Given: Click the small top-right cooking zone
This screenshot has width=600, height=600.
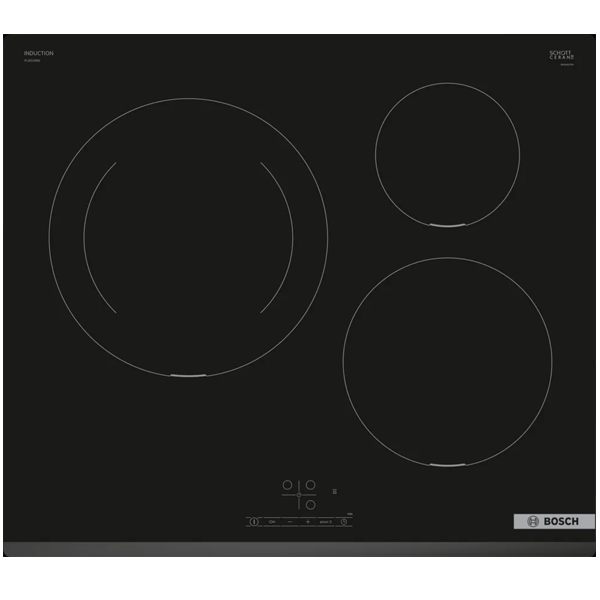Looking at the screenshot, I should pyautogui.click(x=447, y=155).
